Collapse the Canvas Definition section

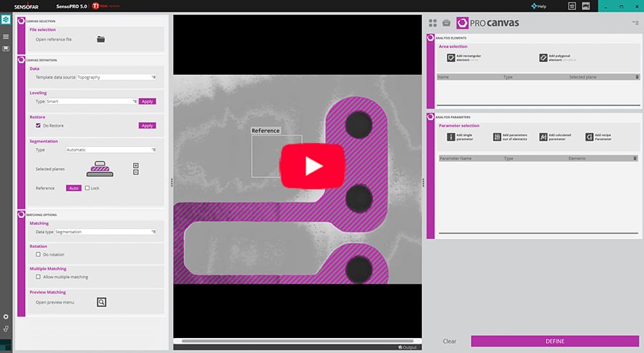[x=21, y=60]
